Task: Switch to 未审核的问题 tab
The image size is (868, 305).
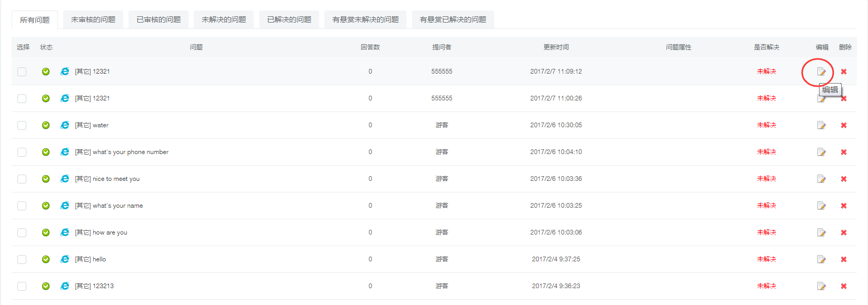Action: (x=93, y=19)
